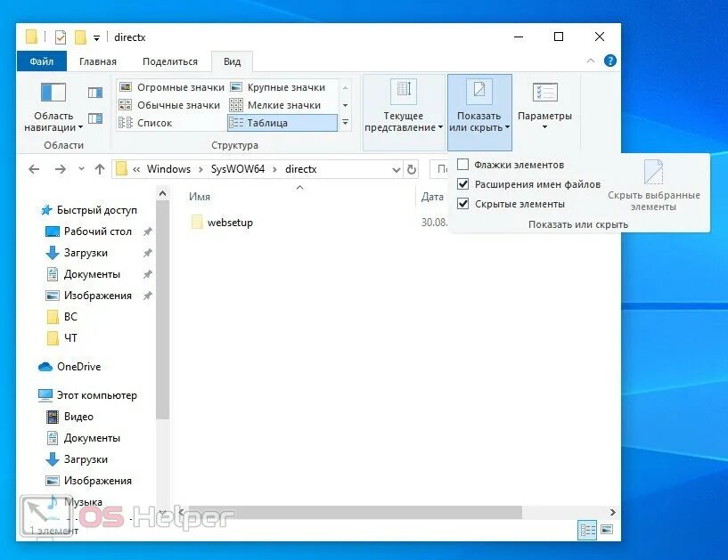Go up one folder level
728x560 pixels.
pyautogui.click(x=100, y=169)
